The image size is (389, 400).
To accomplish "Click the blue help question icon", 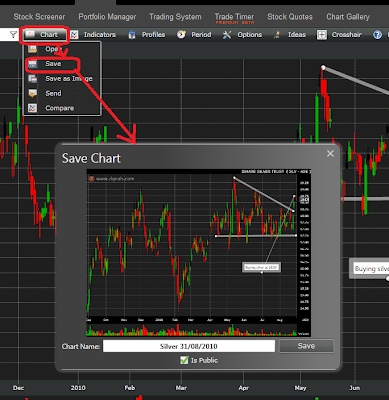I will pos(377,35).
